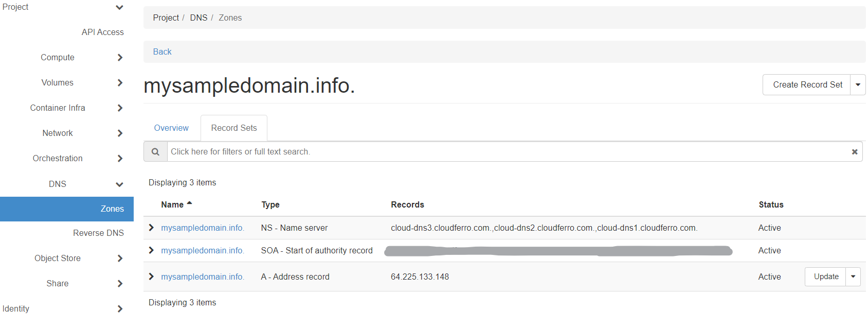
Task: Switch to the Overview tab
Action: pyautogui.click(x=171, y=128)
